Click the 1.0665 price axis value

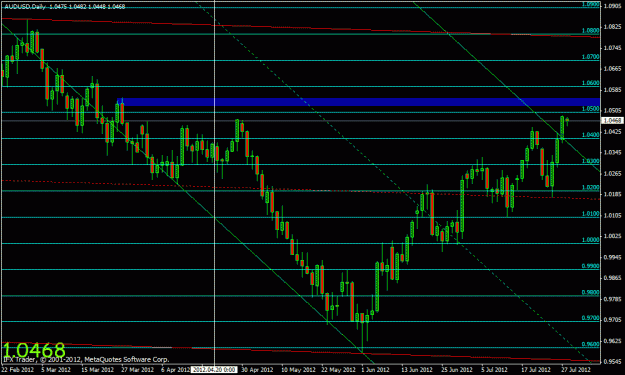pos(612,69)
